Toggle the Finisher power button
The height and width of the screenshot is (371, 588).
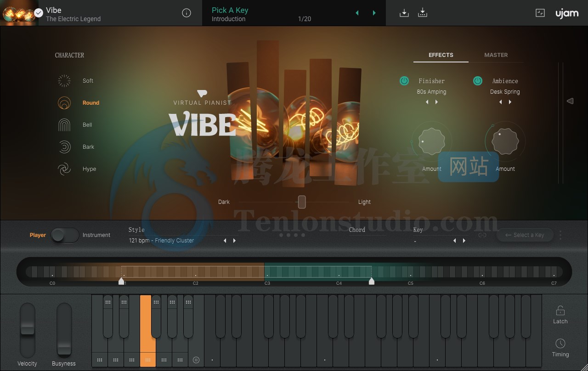click(404, 81)
